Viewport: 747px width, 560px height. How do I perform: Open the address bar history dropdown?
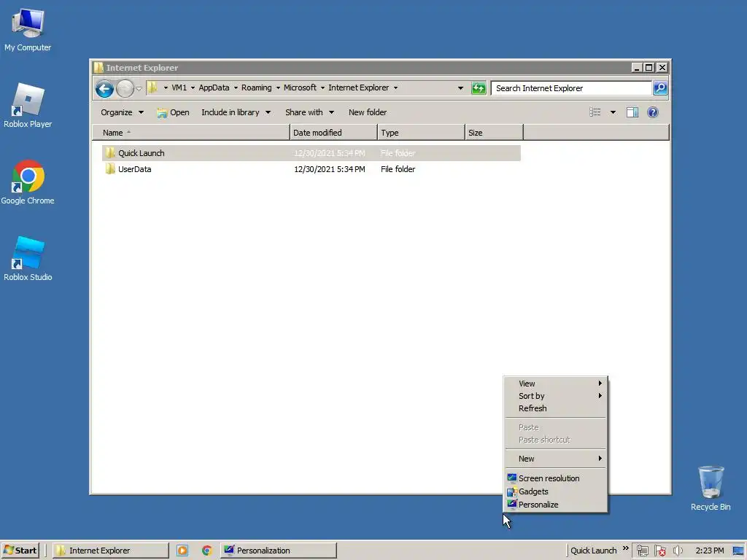pos(460,88)
